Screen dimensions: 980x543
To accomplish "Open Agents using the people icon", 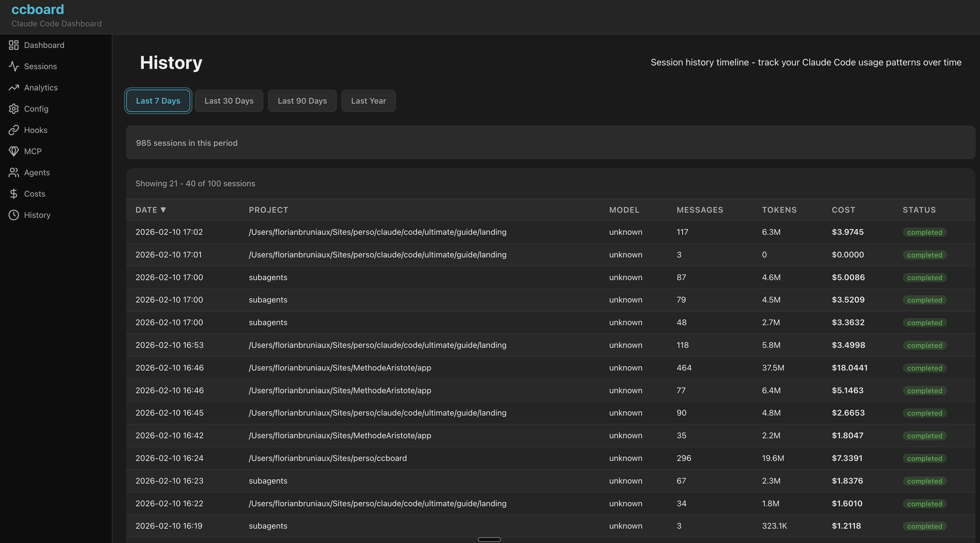I will pos(14,172).
